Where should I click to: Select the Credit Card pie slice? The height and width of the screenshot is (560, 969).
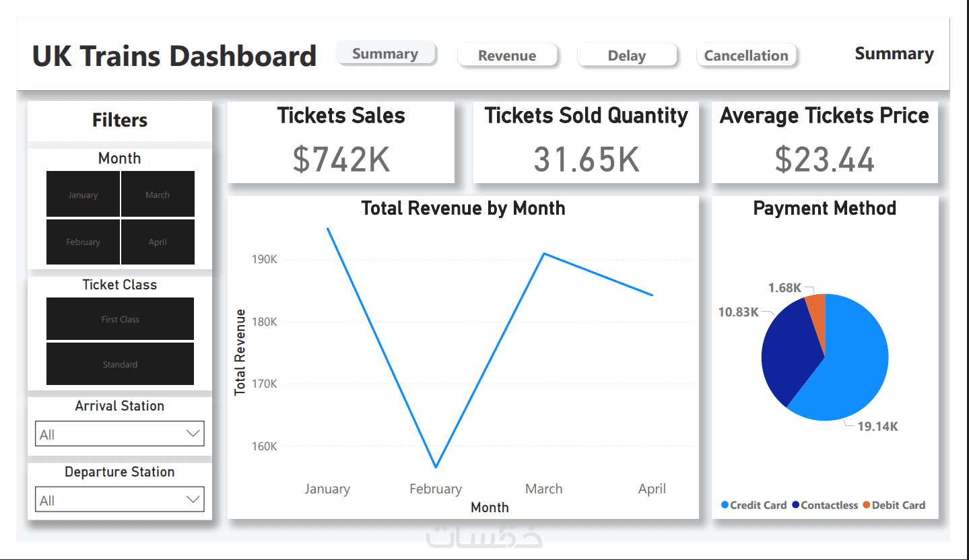[x=855, y=363]
